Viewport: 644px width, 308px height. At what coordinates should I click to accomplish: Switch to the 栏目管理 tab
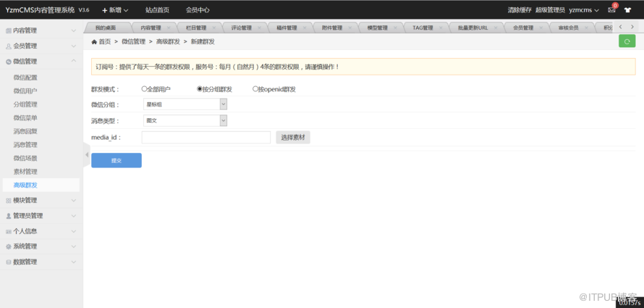[x=196, y=28]
